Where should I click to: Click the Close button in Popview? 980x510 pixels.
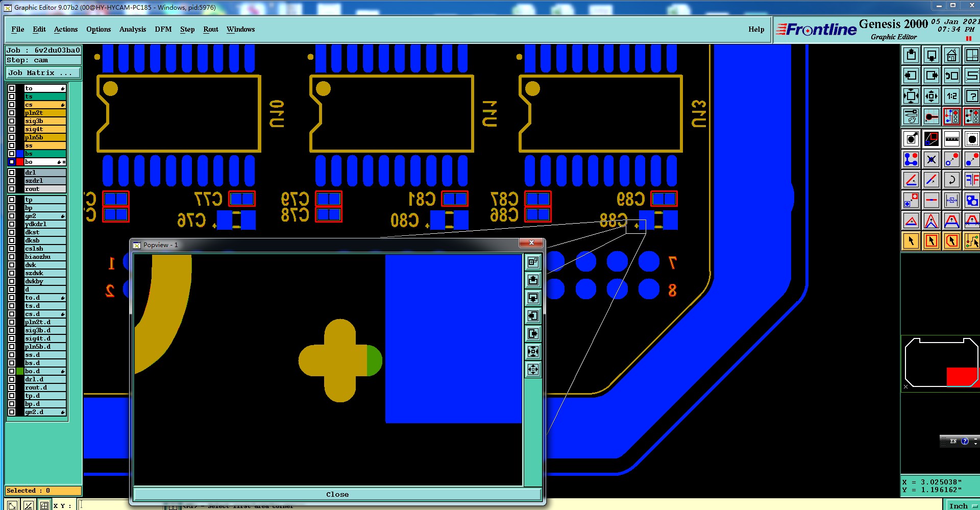point(337,494)
